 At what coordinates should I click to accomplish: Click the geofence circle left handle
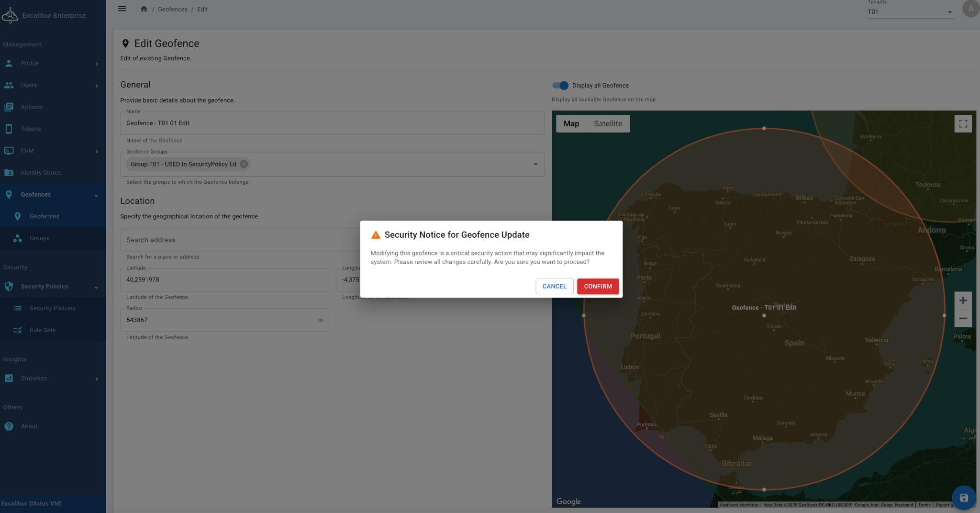click(583, 315)
